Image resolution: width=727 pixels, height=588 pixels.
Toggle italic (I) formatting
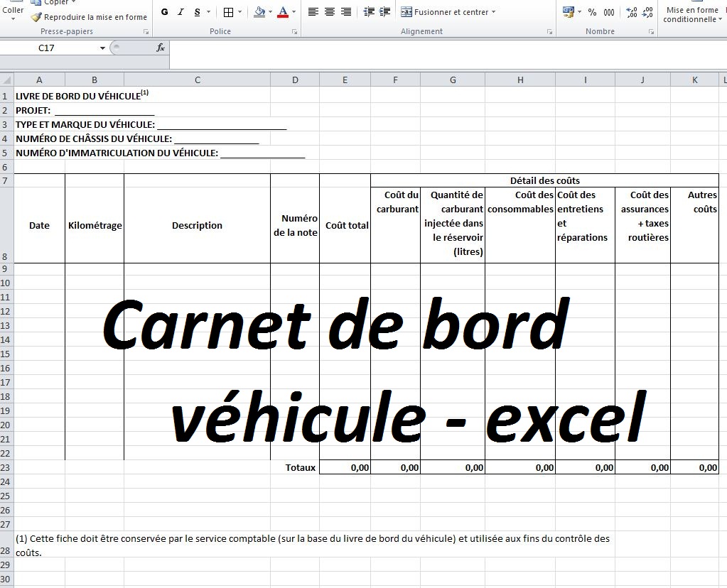181,12
